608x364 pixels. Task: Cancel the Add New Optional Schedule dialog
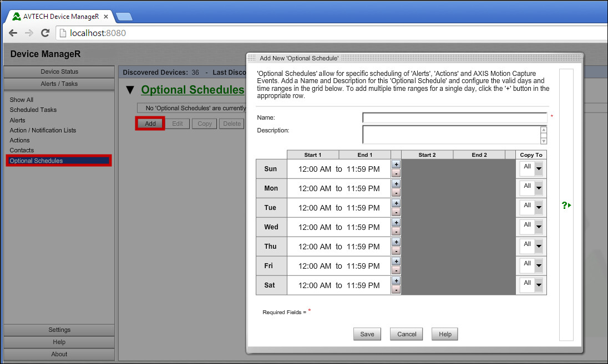(x=407, y=334)
